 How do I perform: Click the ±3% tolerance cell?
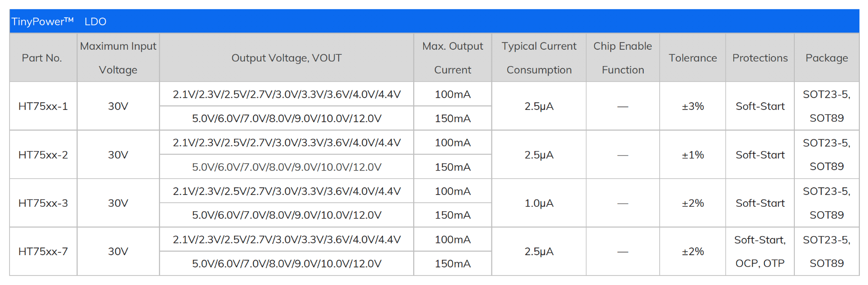[x=693, y=106]
